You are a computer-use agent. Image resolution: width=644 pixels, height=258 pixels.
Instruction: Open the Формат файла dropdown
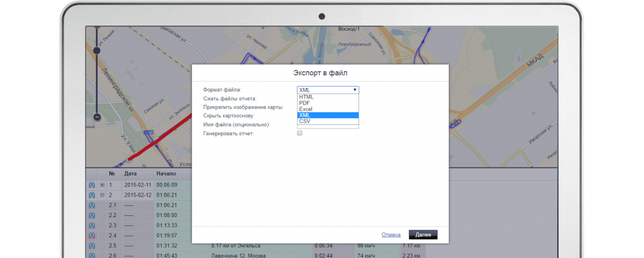328,90
